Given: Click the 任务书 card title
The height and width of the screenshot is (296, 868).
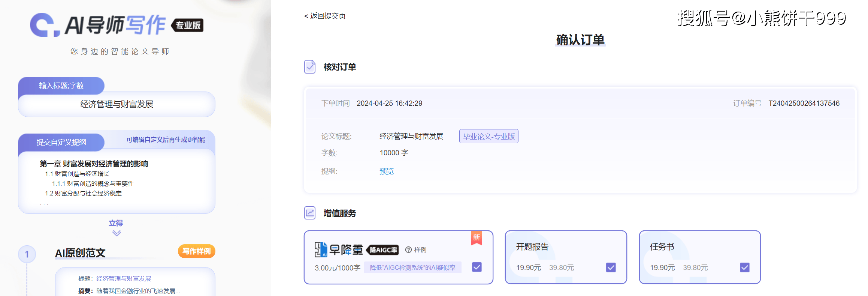Looking at the screenshot, I should coord(662,246).
